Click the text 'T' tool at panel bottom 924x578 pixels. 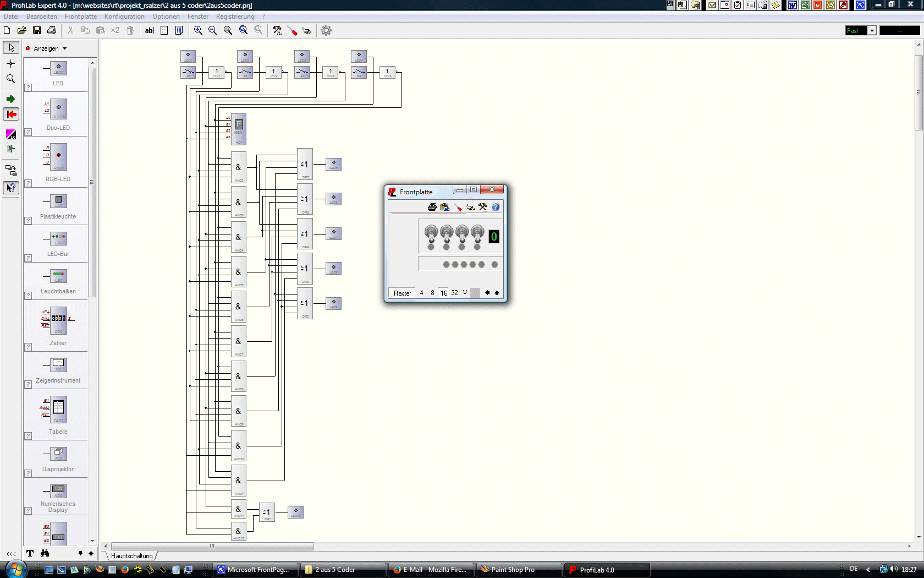[x=30, y=553]
